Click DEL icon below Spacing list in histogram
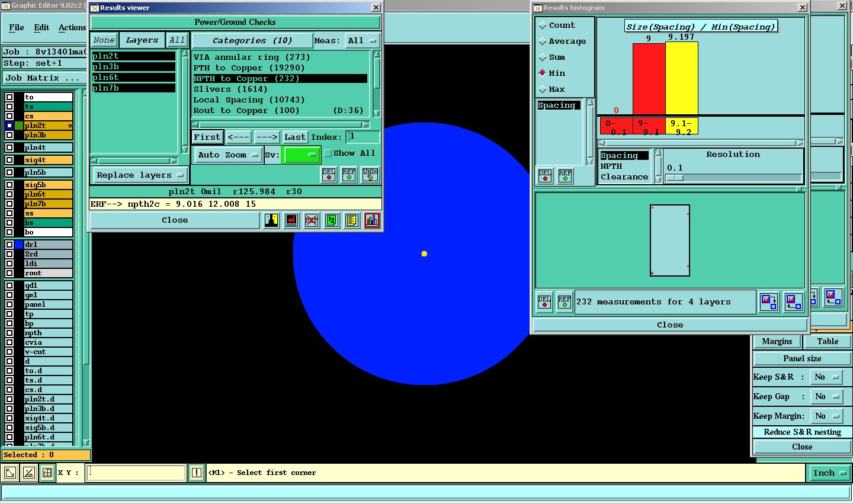 [x=545, y=176]
